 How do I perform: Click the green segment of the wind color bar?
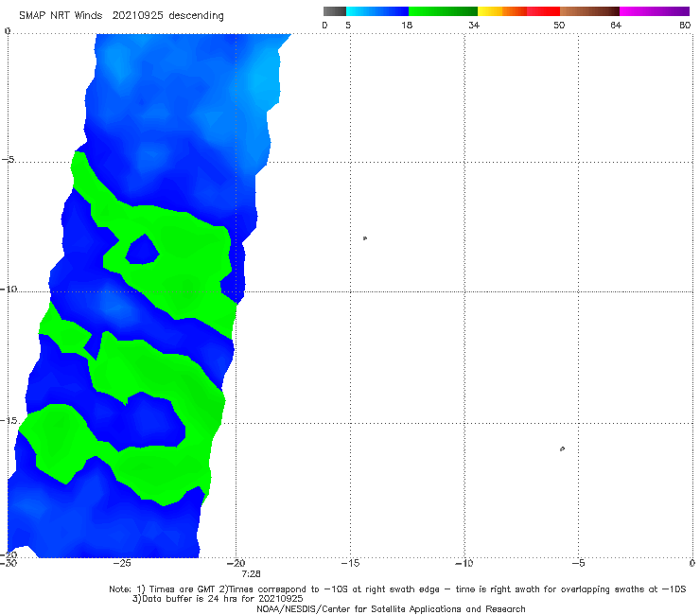[x=443, y=11]
